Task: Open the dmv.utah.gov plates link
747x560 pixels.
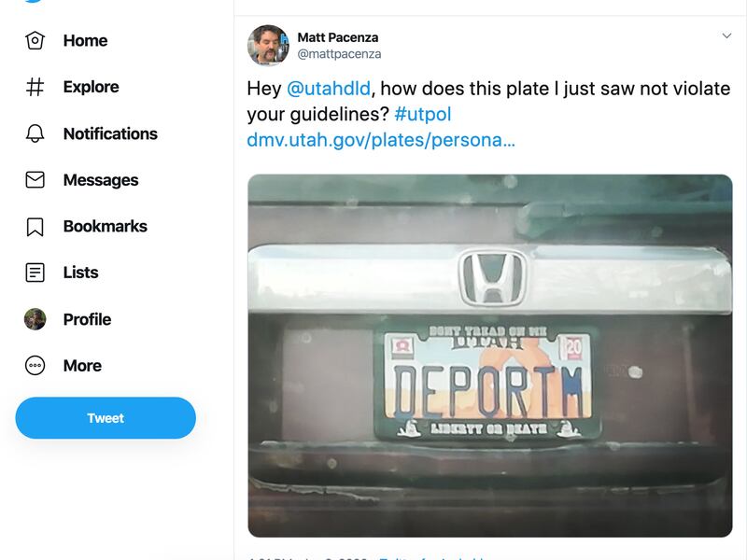Action: [x=381, y=140]
